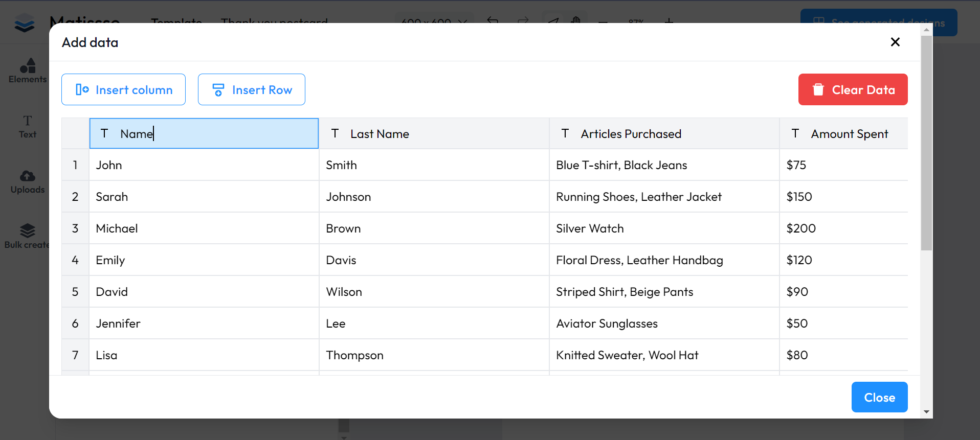The image size is (980, 440).
Task: Open the Text sidebar panel
Action: tap(28, 127)
